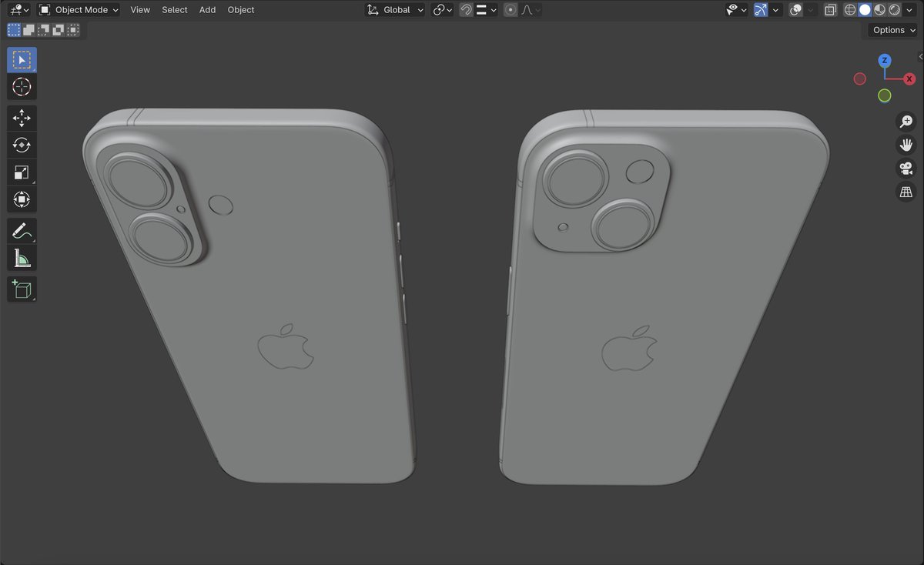Select the invert selection mode icon
The width and height of the screenshot is (924, 565).
tap(58, 30)
